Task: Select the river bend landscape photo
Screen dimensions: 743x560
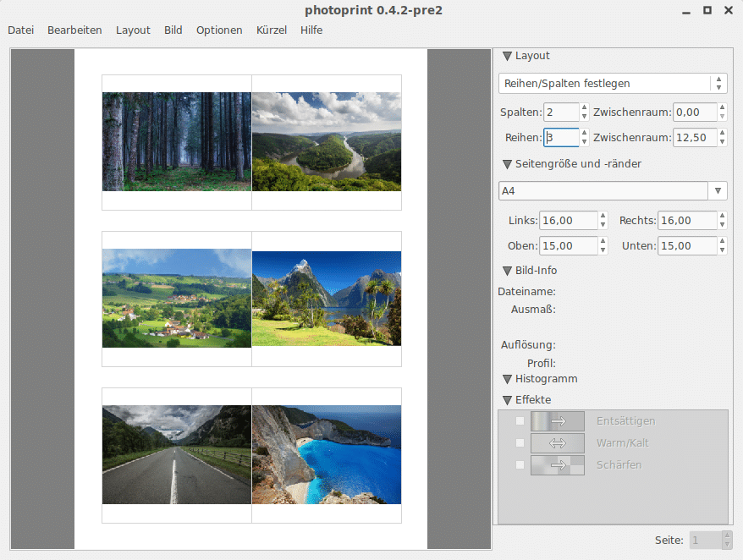Action: [327, 141]
